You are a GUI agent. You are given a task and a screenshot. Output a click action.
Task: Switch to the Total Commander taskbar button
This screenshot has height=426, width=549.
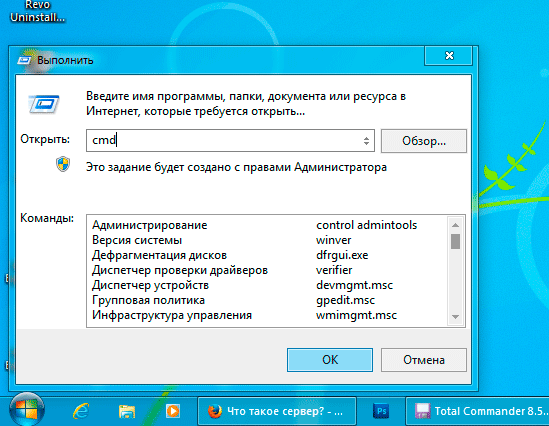tap(477, 411)
